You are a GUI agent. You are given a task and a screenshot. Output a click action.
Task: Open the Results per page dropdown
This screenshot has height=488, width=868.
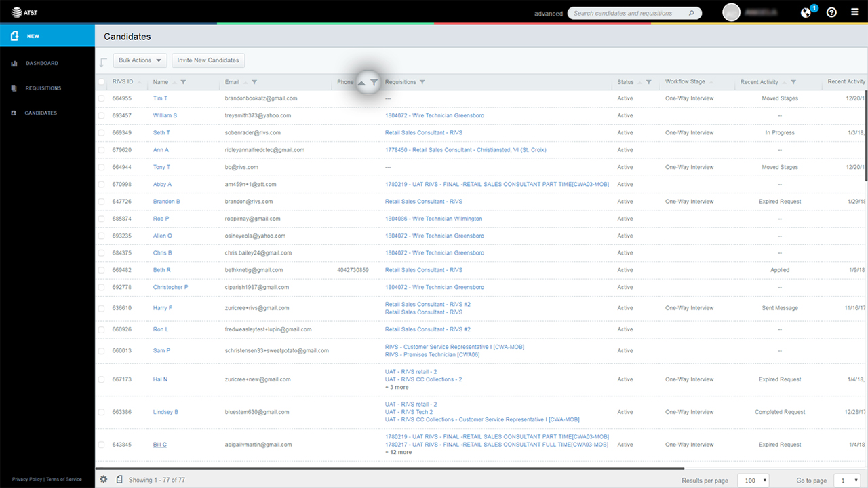(753, 480)
